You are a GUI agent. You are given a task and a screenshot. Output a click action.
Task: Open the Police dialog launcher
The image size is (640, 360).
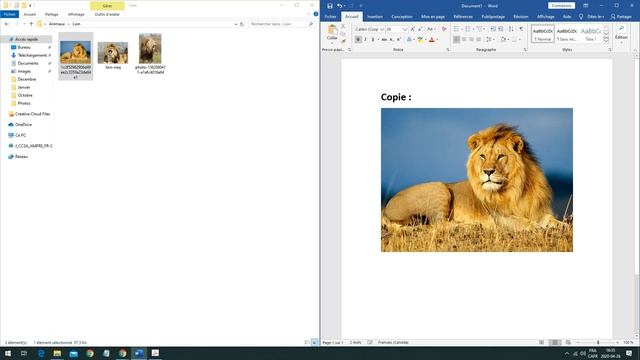448,50
